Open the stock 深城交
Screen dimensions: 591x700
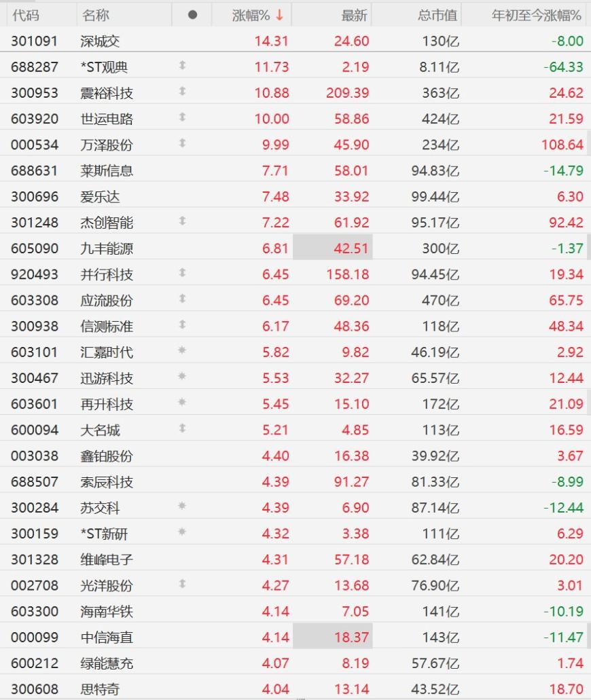[100, 41]
